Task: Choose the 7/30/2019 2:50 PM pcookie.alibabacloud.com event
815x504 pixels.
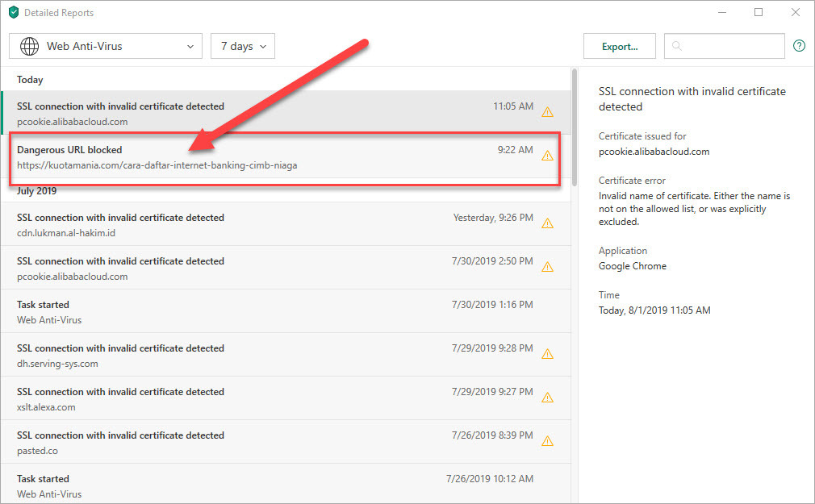Action: (242, 269)
